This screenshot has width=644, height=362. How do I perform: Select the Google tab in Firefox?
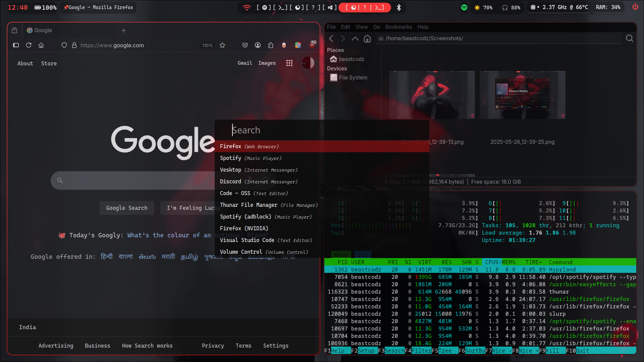pyautogui.click(x=69, y=31)
